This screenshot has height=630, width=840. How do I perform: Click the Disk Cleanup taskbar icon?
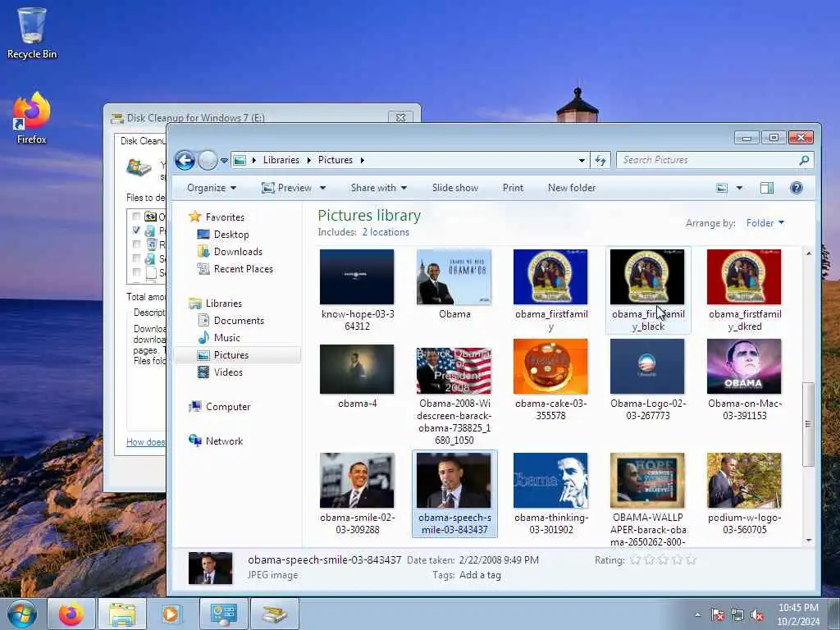click(274, 614)
